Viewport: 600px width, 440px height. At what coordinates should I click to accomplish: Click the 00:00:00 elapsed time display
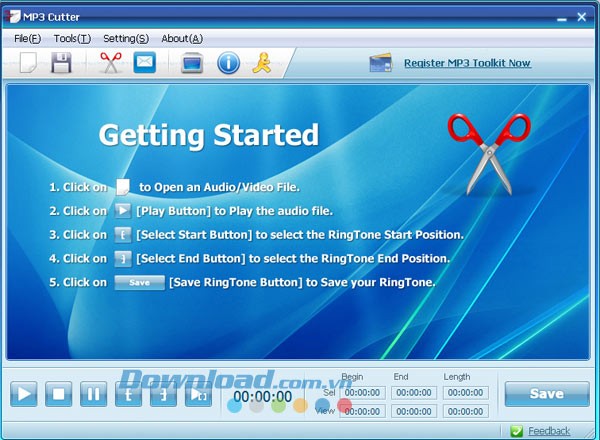[x=263, y=397]
